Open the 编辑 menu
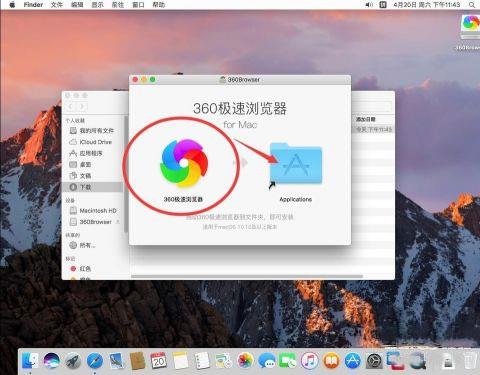 pos(77,5)
